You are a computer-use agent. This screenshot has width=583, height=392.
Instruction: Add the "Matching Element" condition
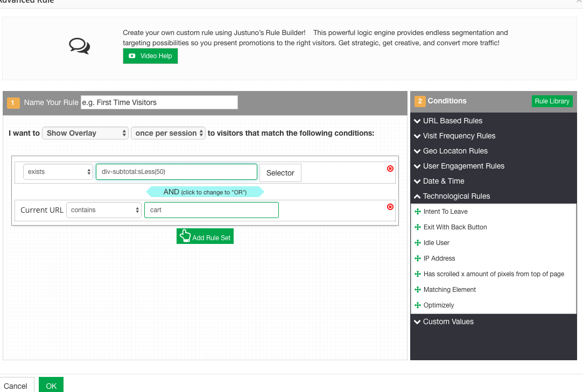click(x=449, y=289)
